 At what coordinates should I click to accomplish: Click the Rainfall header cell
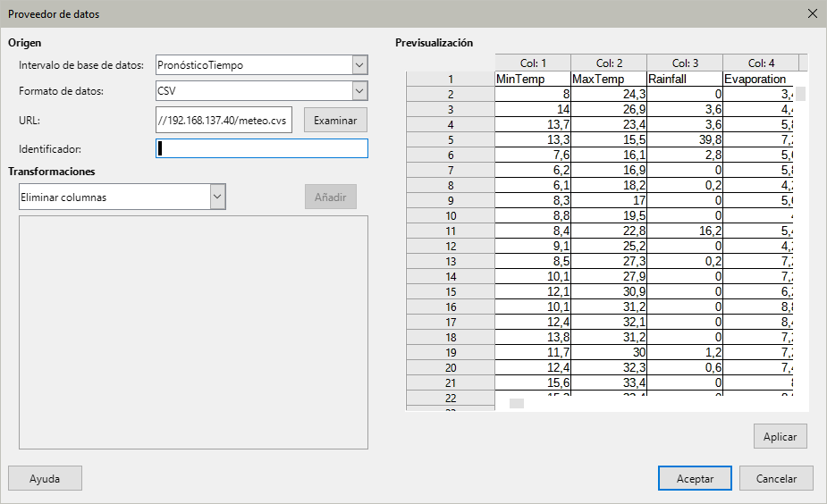[685, 79]
